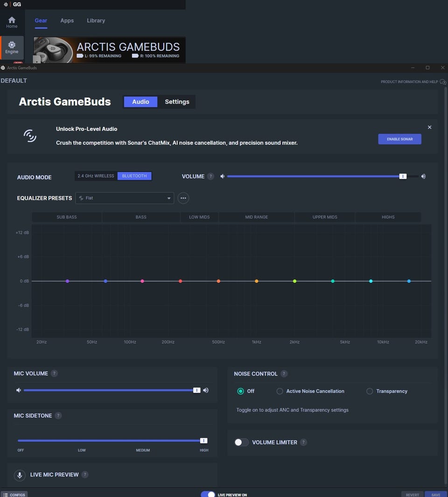Viewport: 448px width, 497px height.
Task: Click the Mic Volume help icon
Action: tap(54, 373)
